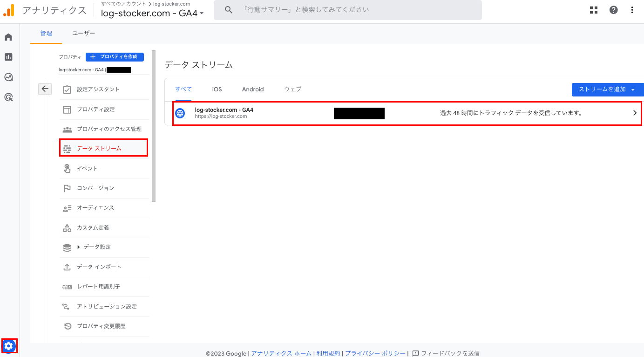Click the web globe icon of log-stocker.com stream
The width and height of the screenshot is (644, 357).
180,113
